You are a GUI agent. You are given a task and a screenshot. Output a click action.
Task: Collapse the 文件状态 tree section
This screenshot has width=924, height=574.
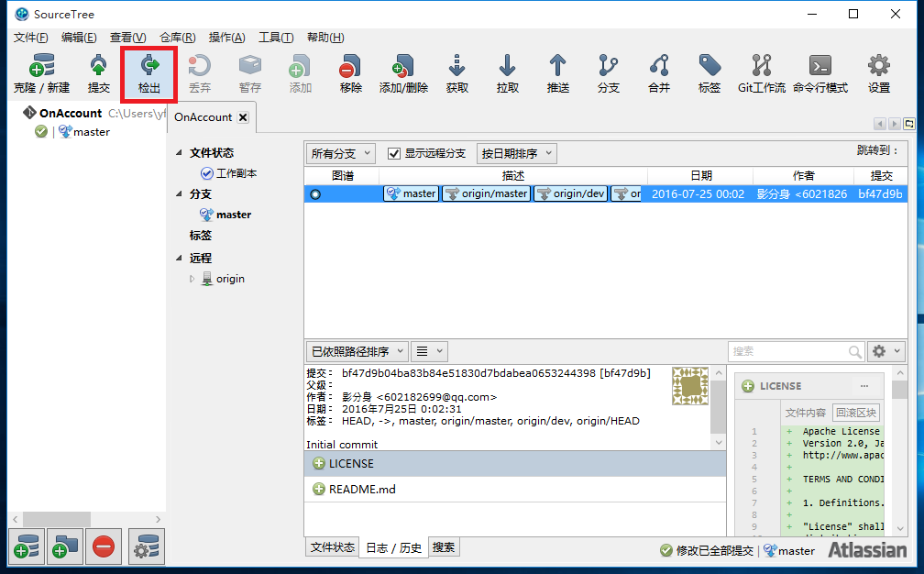click(179, 152)
